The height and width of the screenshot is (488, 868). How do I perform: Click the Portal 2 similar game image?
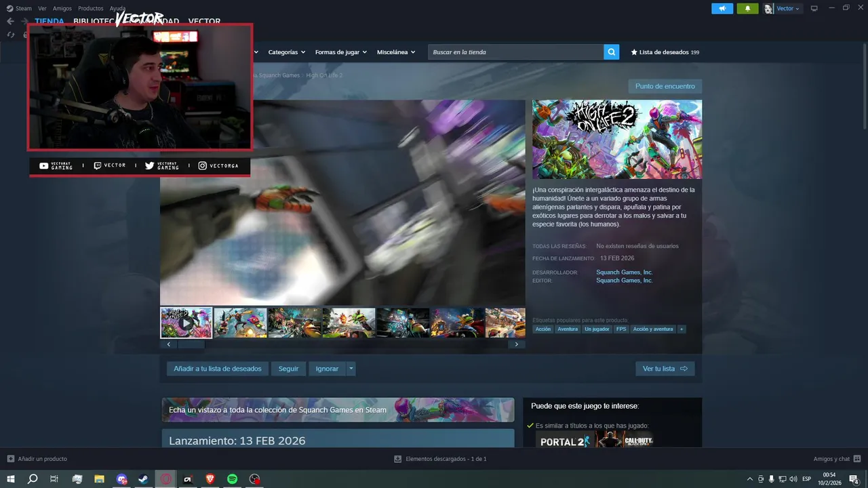pos(564,441)
